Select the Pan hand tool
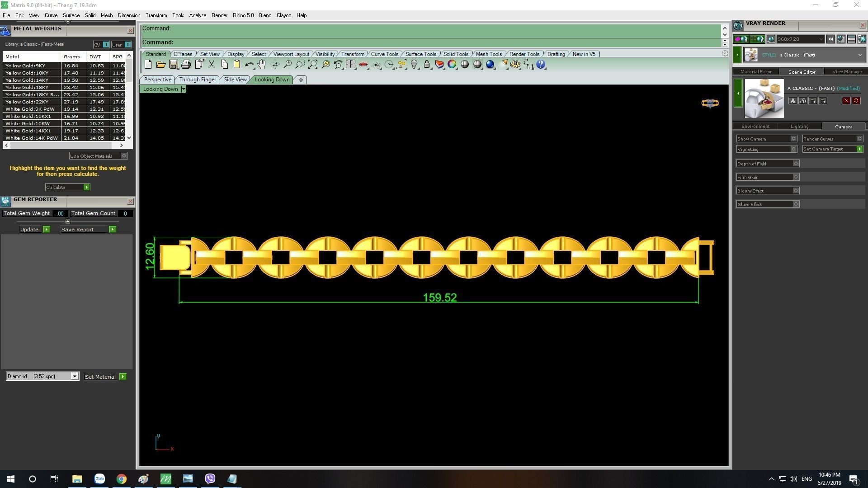This screenshot has height=488, width=868. tap(262, 65)
